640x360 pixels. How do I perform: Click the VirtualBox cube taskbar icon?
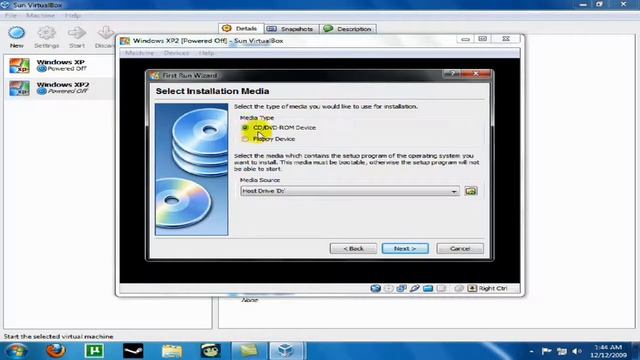point(286,351)
